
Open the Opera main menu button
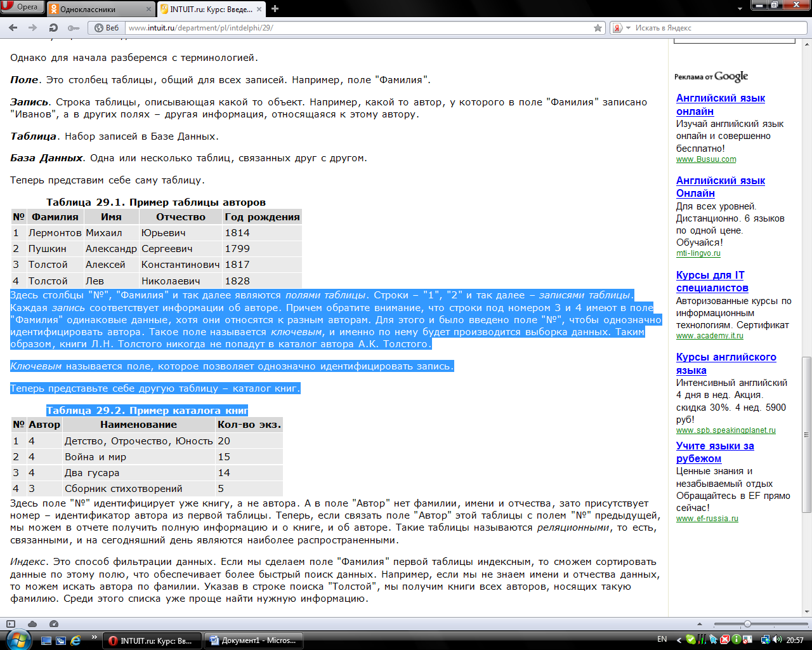pos(22,7)
